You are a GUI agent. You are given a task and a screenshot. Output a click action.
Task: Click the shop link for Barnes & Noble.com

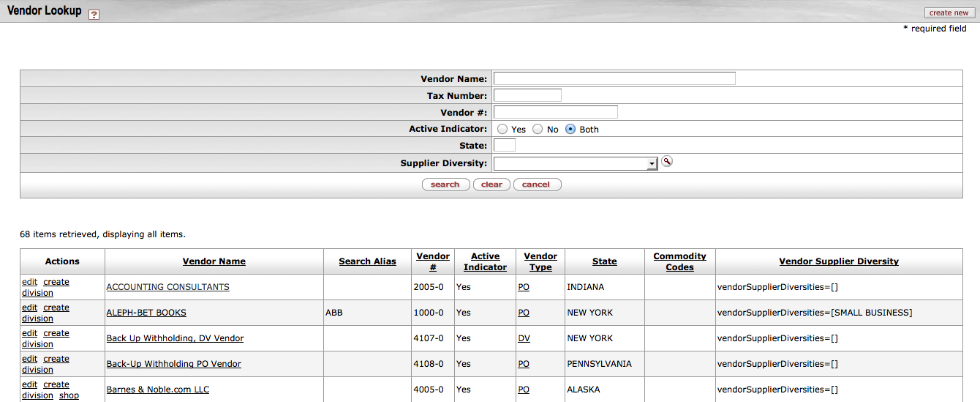(69, 395)
